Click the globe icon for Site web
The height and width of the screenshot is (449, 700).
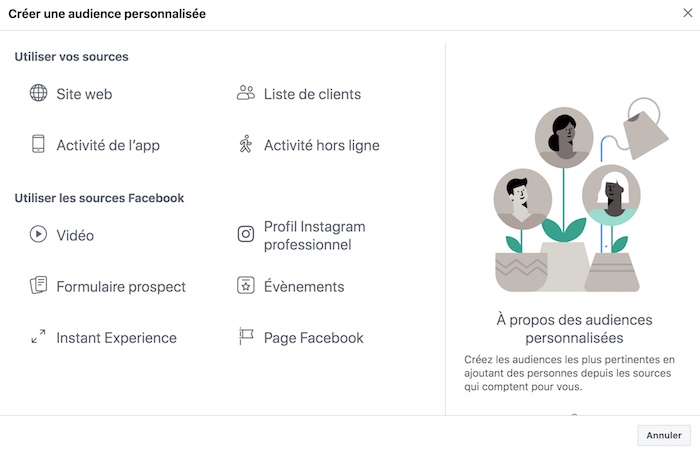(38, 93)
